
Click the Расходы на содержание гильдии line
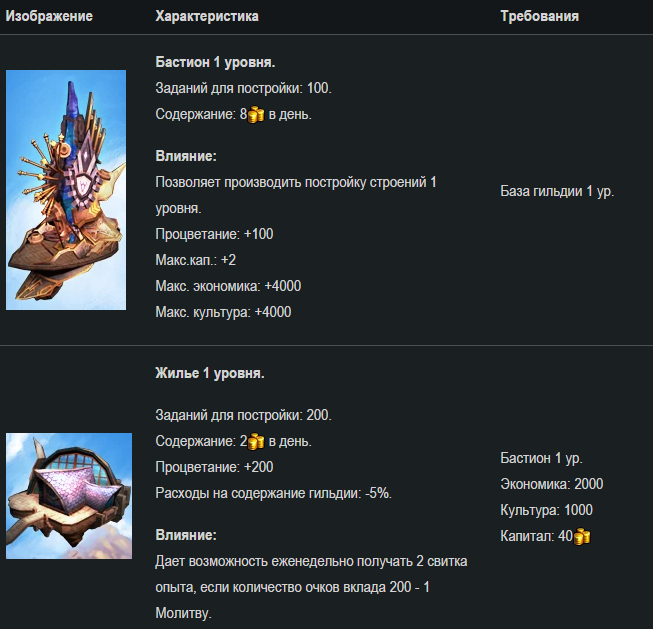pos(274,493)
